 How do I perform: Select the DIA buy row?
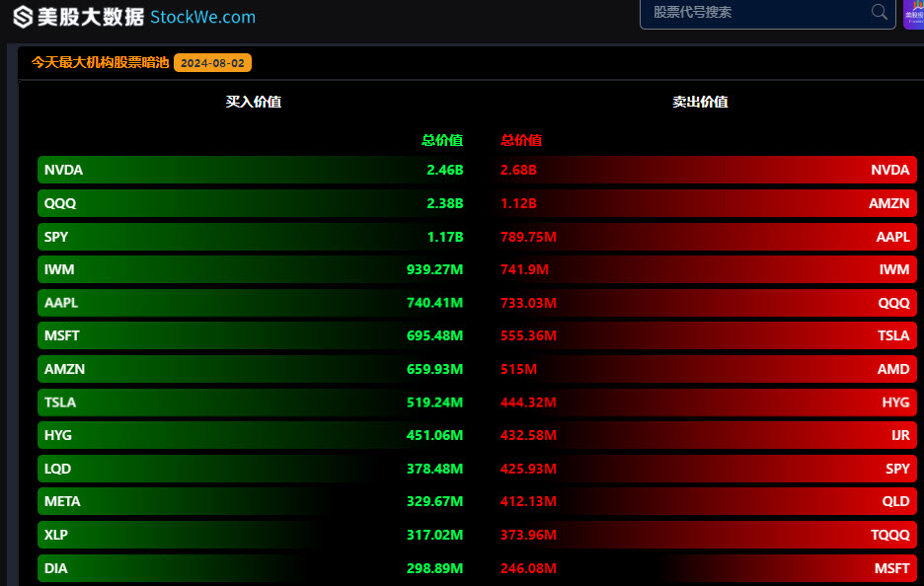click(253, 568)
